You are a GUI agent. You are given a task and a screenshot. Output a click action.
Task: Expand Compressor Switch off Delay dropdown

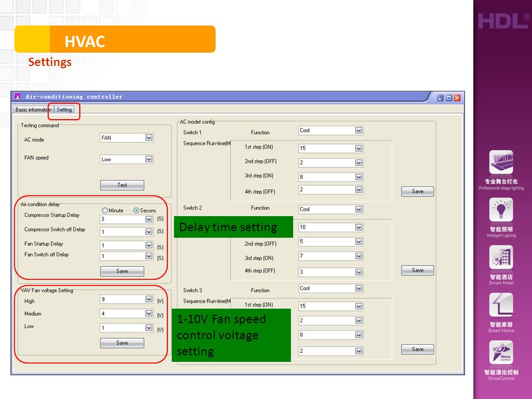tap(149, 232)
